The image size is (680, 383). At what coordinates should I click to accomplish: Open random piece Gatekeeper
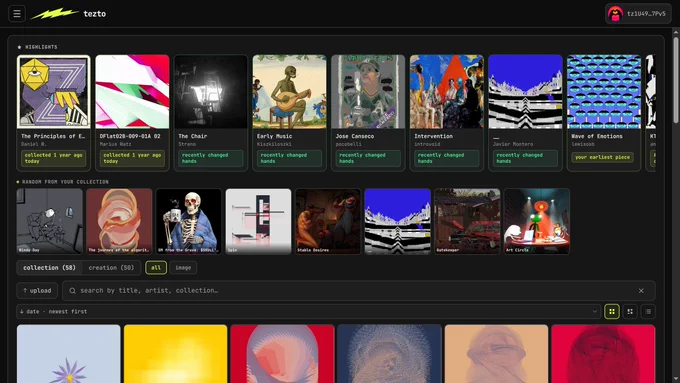click(x=467, y=221)
